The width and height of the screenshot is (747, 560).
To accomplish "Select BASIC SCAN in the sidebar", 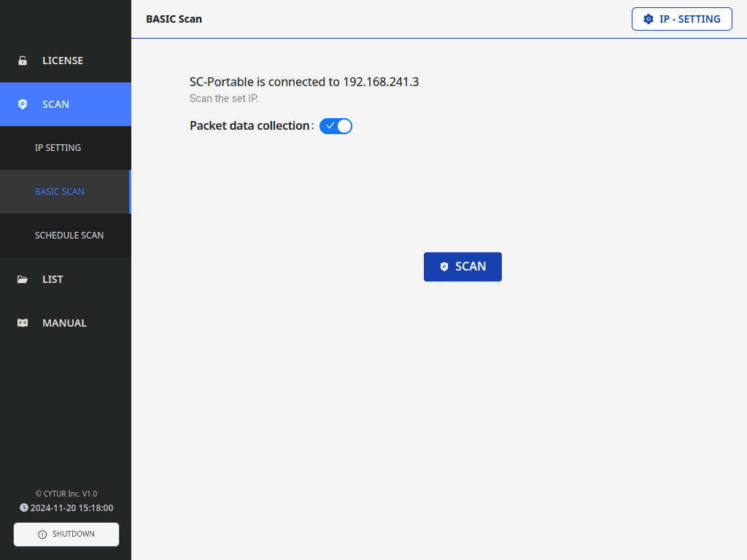I will [60, 192].
